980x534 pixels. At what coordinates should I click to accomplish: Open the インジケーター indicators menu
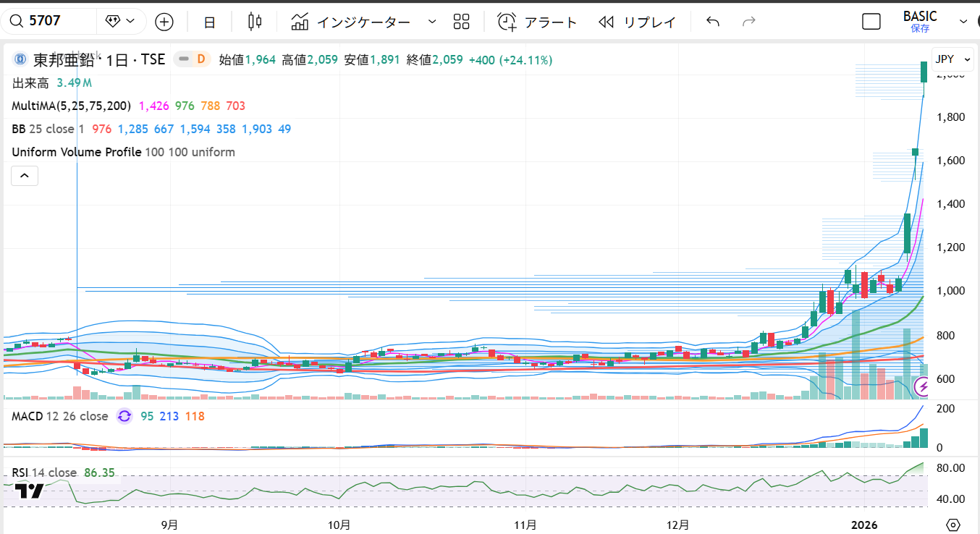pyautogui.click(x=351, y=22)
